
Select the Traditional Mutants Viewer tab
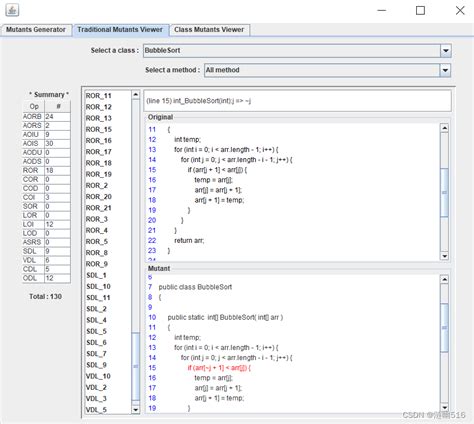[120, 30]
